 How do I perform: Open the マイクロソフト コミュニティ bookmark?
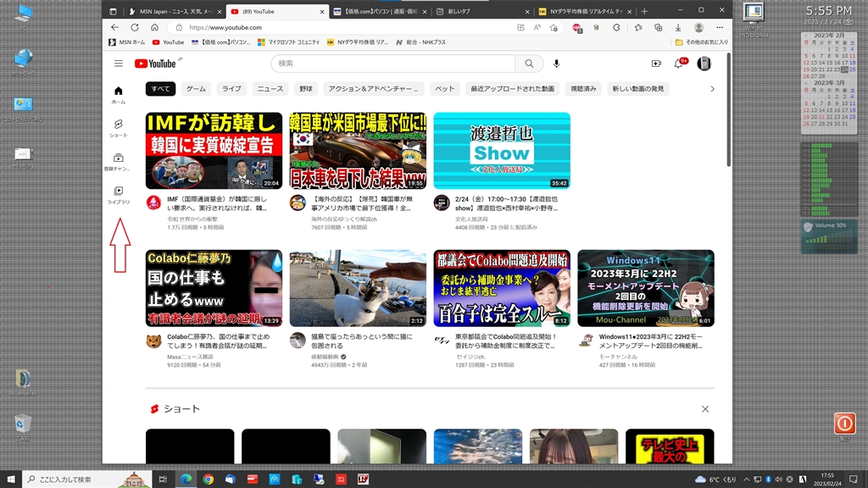(289, 42)
